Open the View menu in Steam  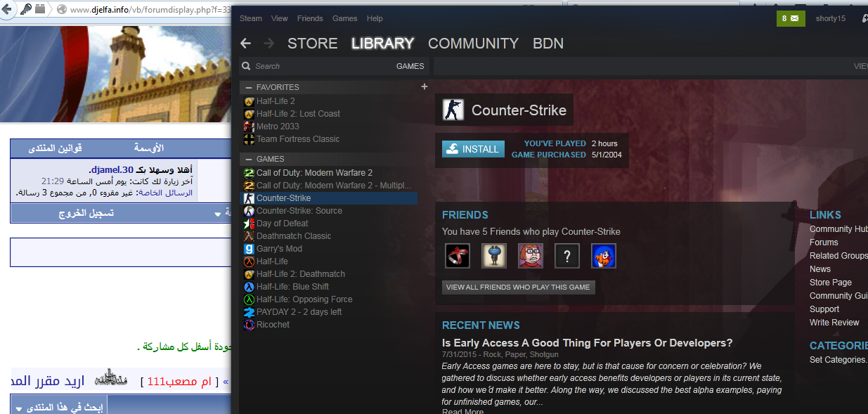280,18
